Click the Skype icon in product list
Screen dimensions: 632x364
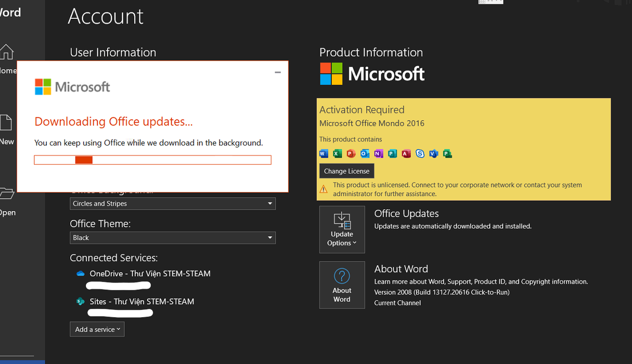[420, 153]
